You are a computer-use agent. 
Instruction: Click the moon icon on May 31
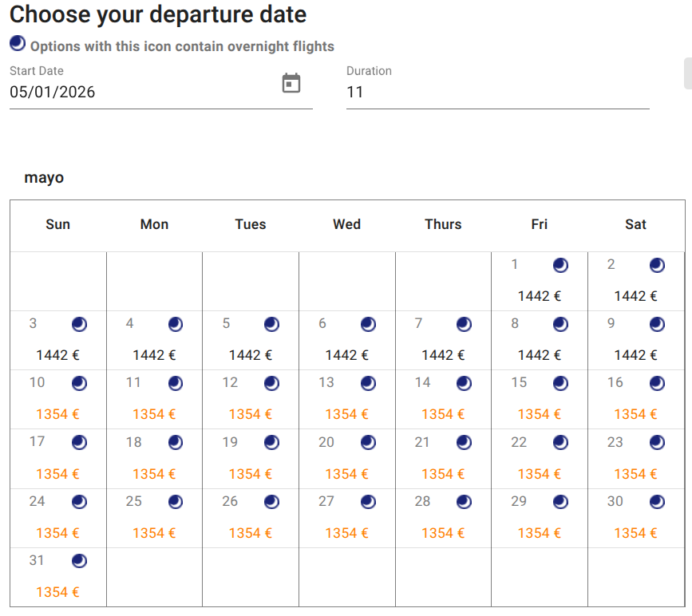(x=79, y=561)
